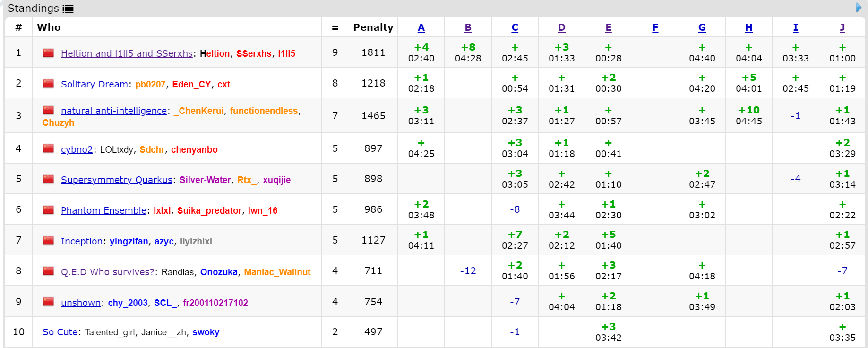Click the list icon beside Standings

click(x=68, y=9)
